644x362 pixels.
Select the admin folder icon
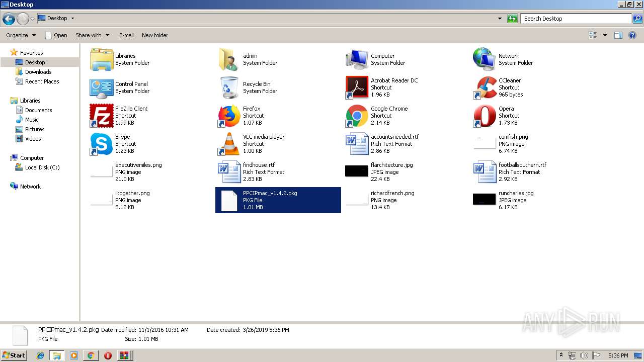click(x=229, y=59)
